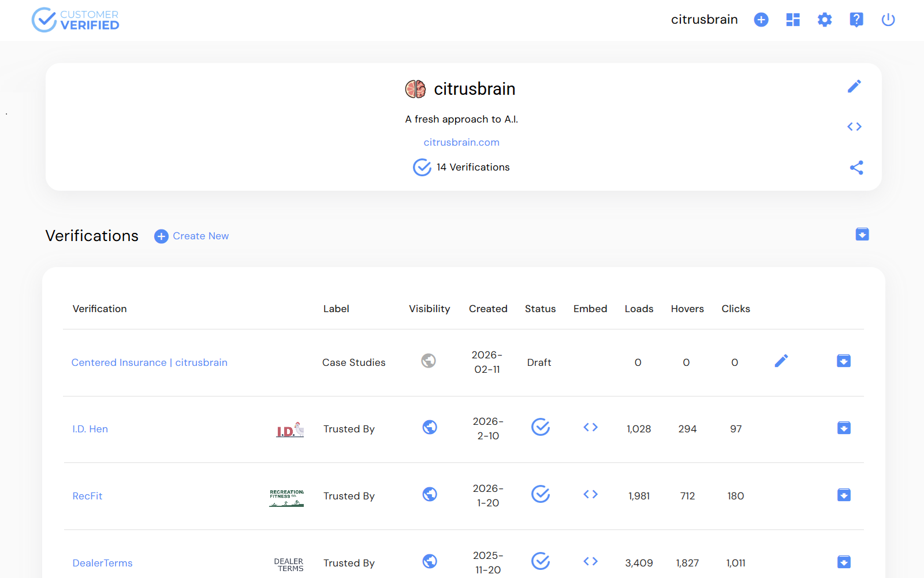Click Trusted By label in RecFit row

(x=349, y=496)
